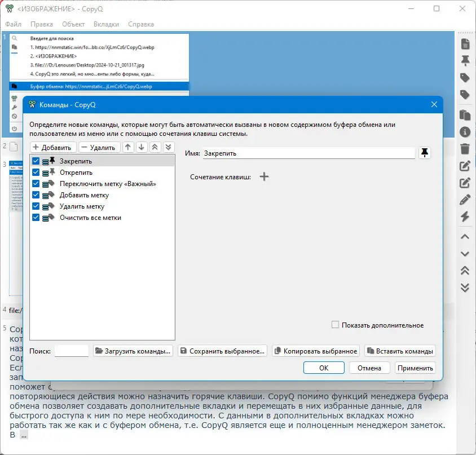This screenshot has width=476, height=455.
Task: Click Копировать выбранное button
Action: [x=316, y=351]
